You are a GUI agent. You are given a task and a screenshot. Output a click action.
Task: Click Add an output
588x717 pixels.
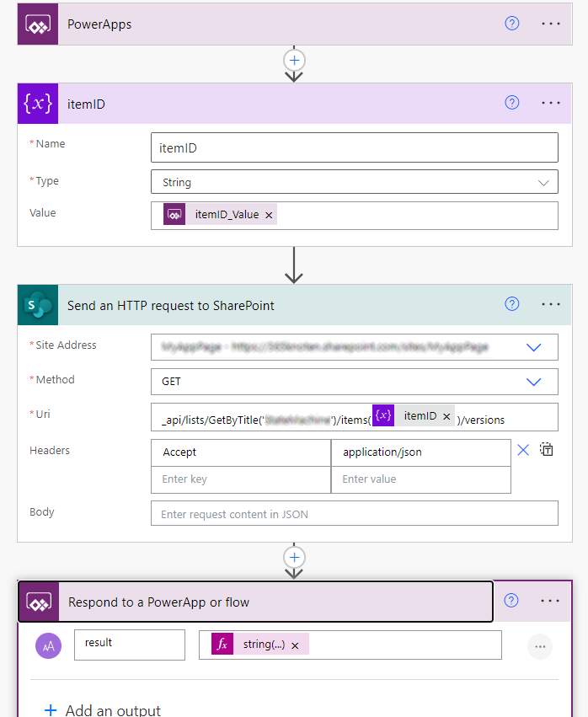(103, 710)
